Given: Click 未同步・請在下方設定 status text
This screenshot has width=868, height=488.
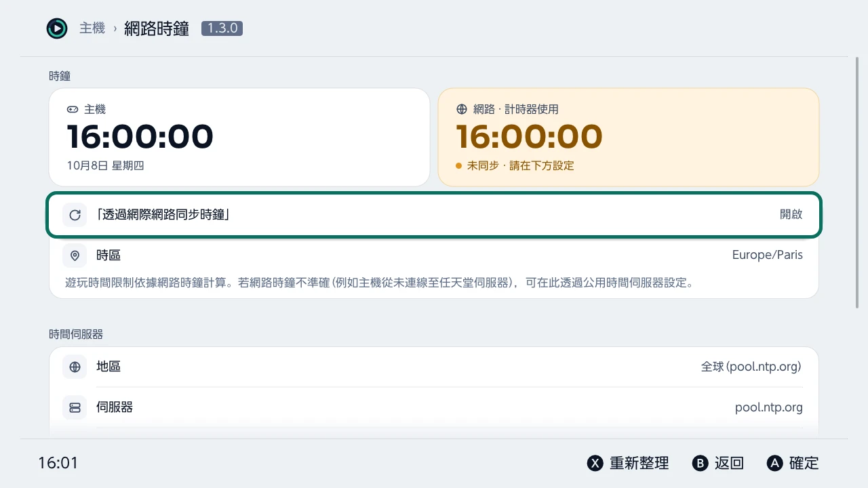Looking at the screenshot, I should pyautogui.click(x=520, y=165).
